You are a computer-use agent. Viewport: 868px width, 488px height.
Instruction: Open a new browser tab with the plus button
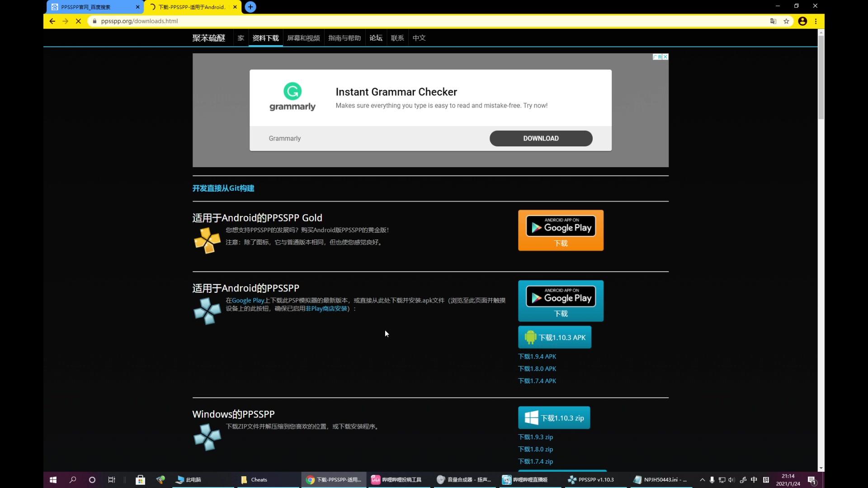coord(250,7)
